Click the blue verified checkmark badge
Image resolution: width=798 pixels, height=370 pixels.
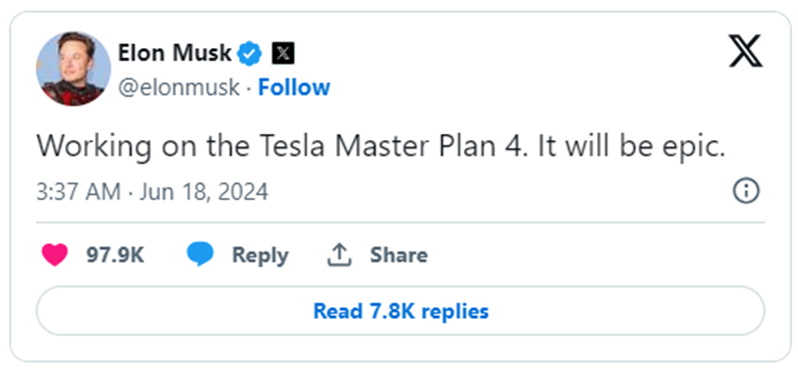tap(250, 53)
